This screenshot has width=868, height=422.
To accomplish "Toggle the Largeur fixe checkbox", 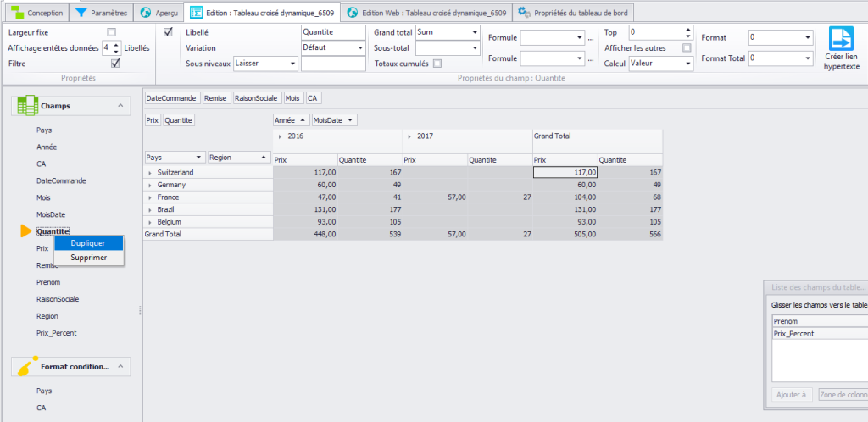I will (111, 33).
